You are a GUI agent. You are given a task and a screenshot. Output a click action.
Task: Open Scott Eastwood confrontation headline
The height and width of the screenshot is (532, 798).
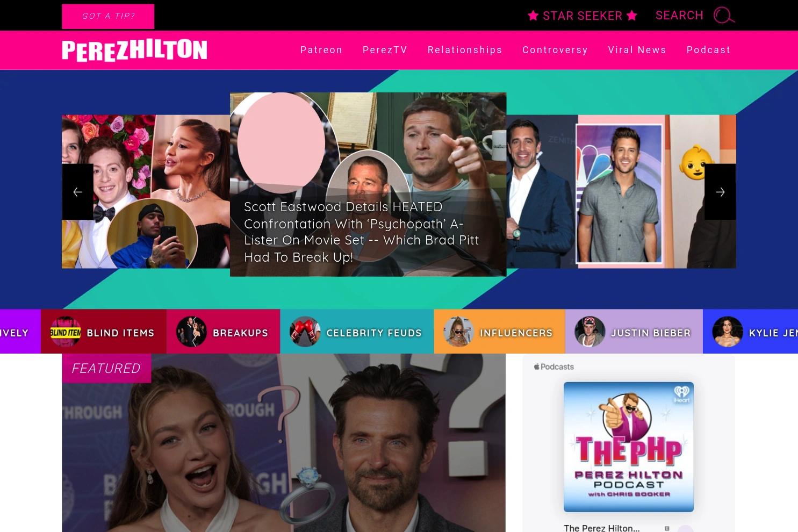coord(361,232)
